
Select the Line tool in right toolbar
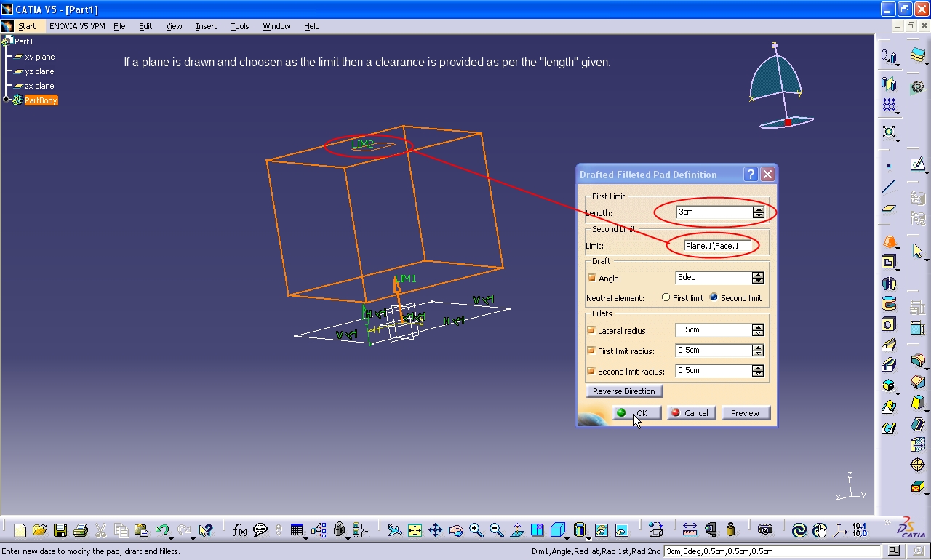click(889, 187)
